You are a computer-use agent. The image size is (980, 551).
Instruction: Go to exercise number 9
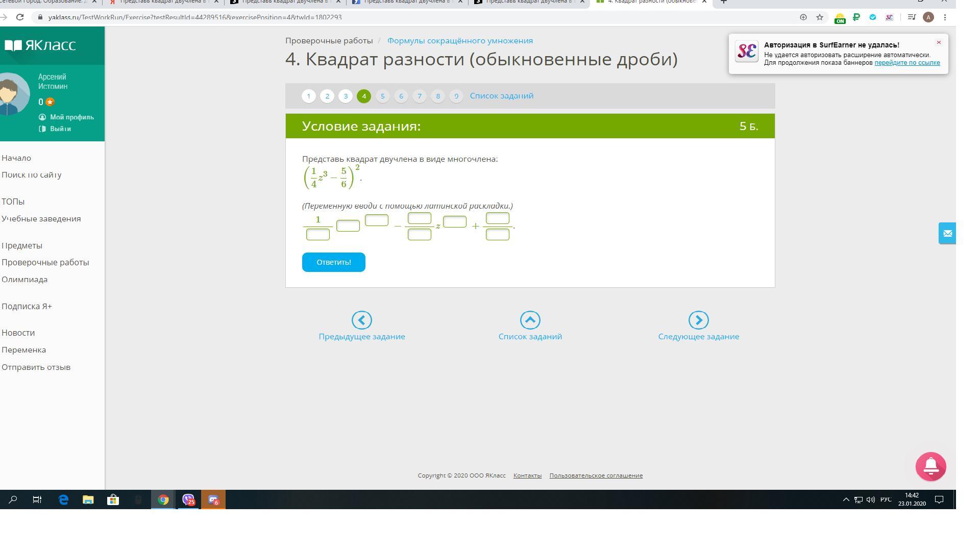coord(456,96)
